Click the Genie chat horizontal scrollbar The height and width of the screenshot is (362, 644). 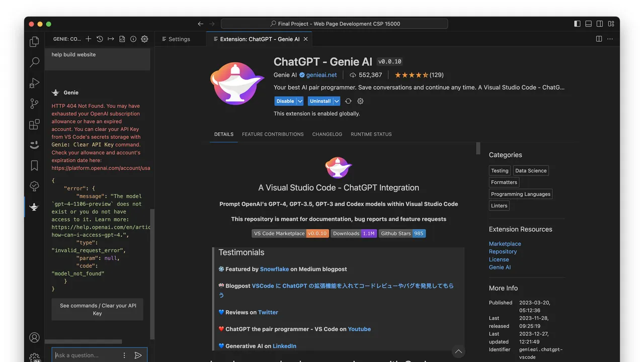click(x=83, y=341)
